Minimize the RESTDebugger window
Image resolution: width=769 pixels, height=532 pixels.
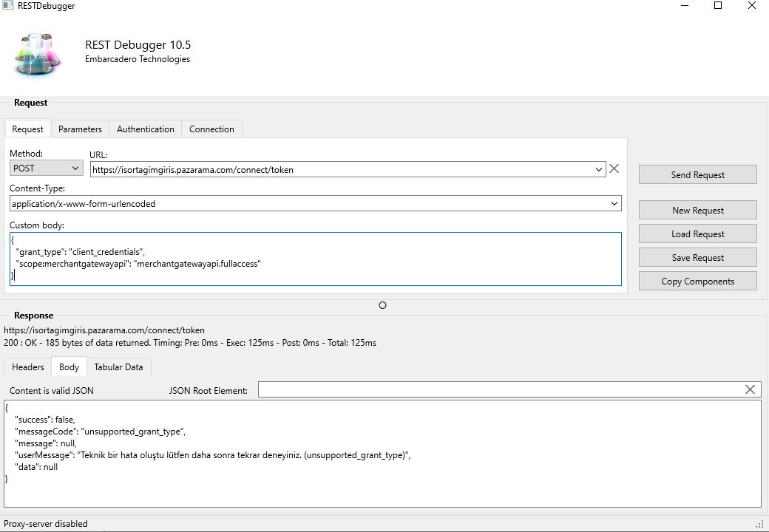685,5
